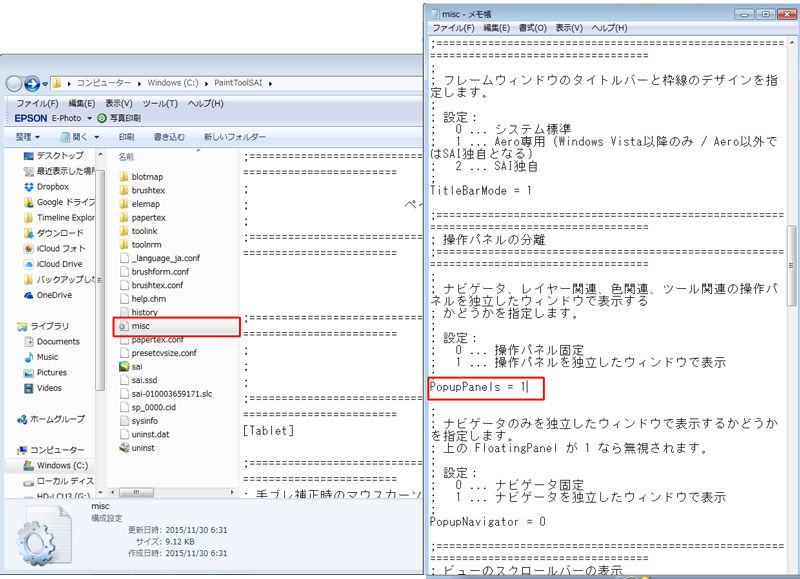Open Notepad ヘルプ(H) menu
Viewport: 800px width, 579px height.
coord(609,28)
